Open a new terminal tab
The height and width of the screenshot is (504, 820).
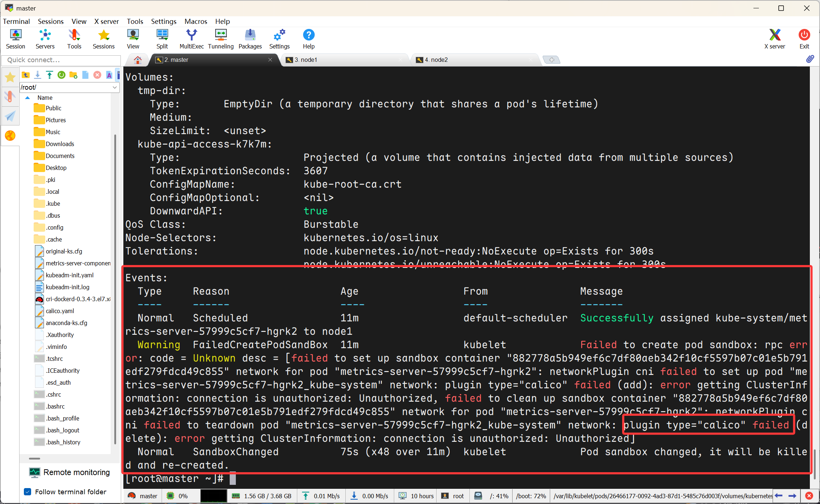point(551,60)
